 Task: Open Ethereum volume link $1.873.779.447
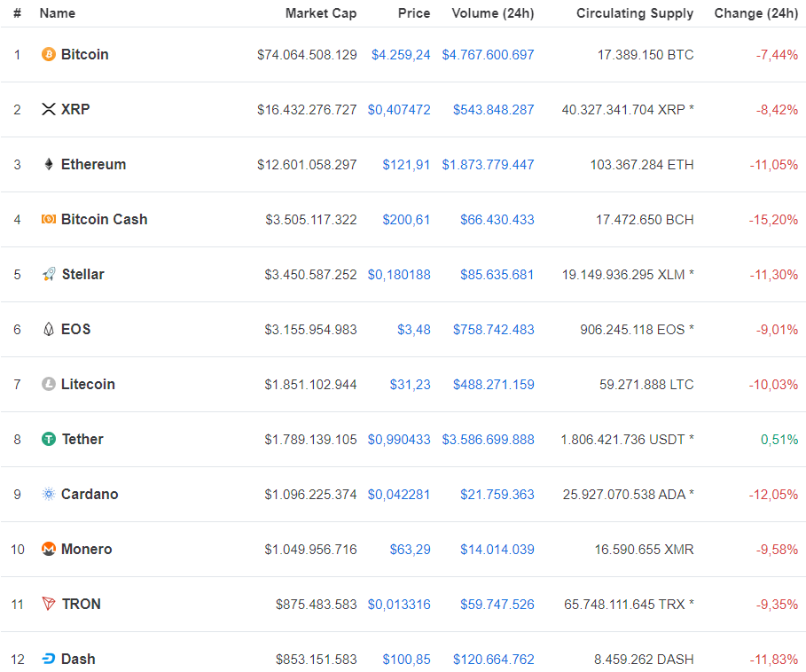(488, 165)
